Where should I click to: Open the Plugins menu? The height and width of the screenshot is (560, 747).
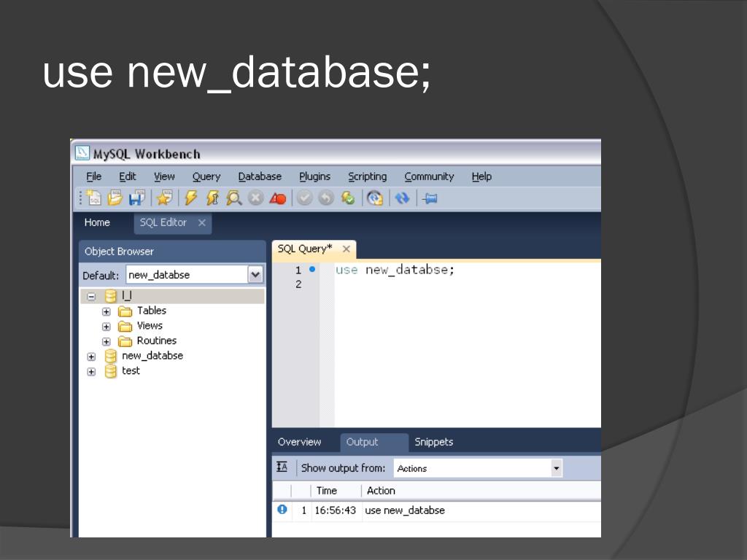click(314, 176)
